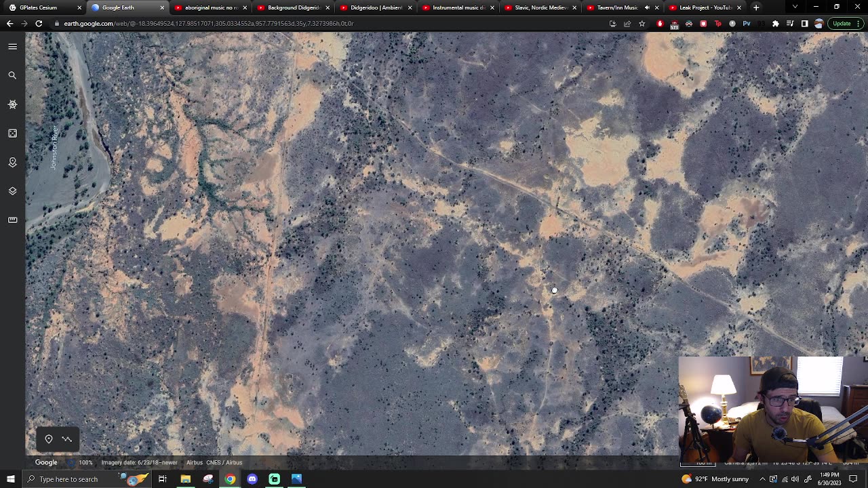Click the 100% loading indicator
This screenshot has width=868, height=488.
pos(85,462)
